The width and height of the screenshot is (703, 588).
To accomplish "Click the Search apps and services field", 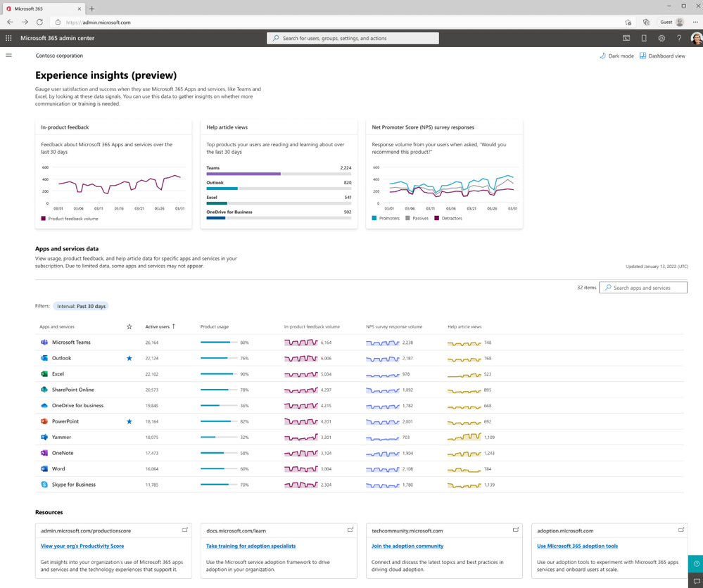I will (x=643, y=288).
